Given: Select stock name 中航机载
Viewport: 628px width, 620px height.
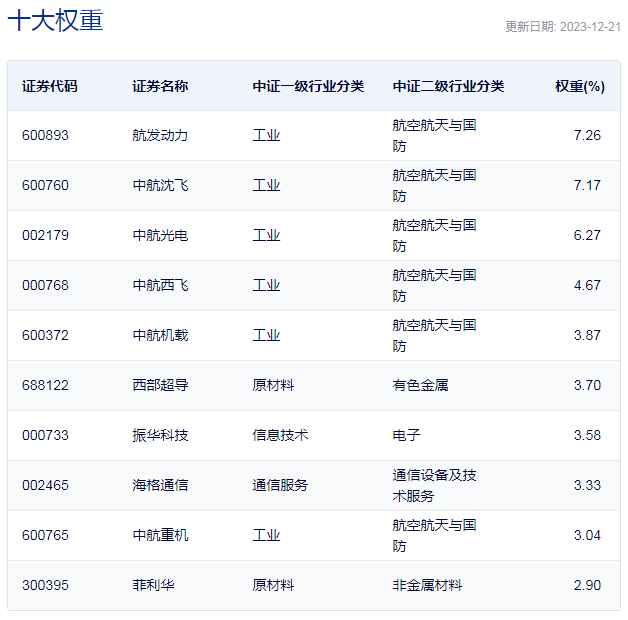Looking at the screenshot, I should (x=160, y=335).
